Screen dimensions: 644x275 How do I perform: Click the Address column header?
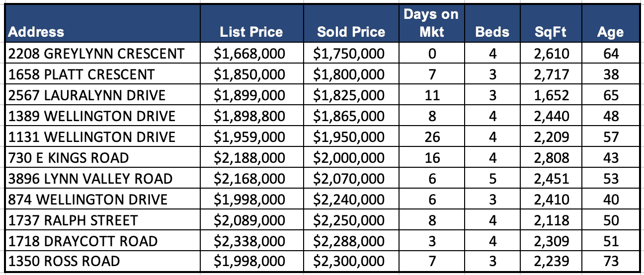coord(36,32)
